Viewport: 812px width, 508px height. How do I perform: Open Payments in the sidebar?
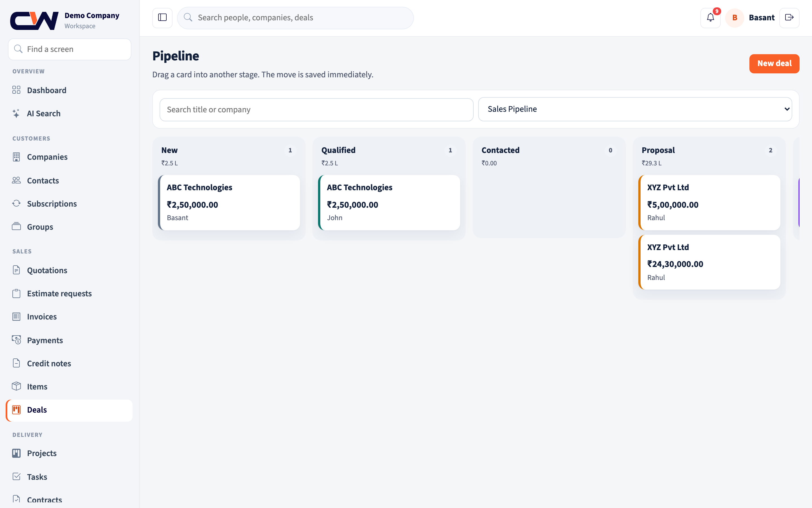[x=69, y=340]
